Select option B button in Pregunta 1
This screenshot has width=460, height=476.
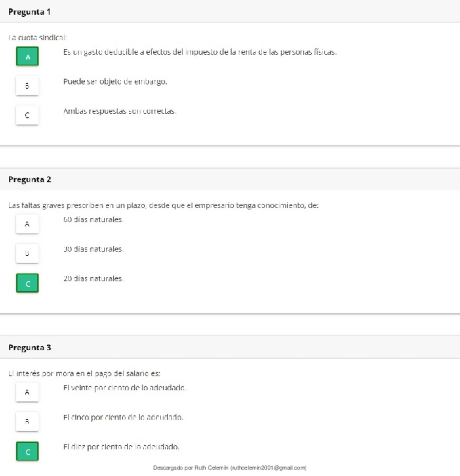click(27, 86)
